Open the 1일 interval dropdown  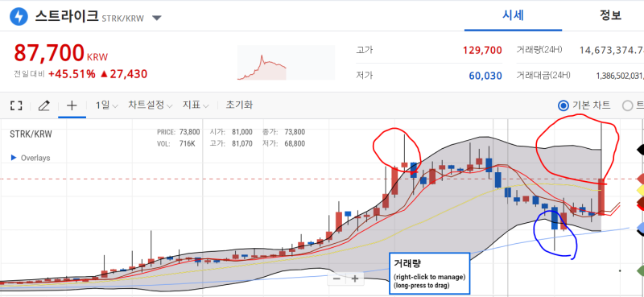[x=107, y=105]
